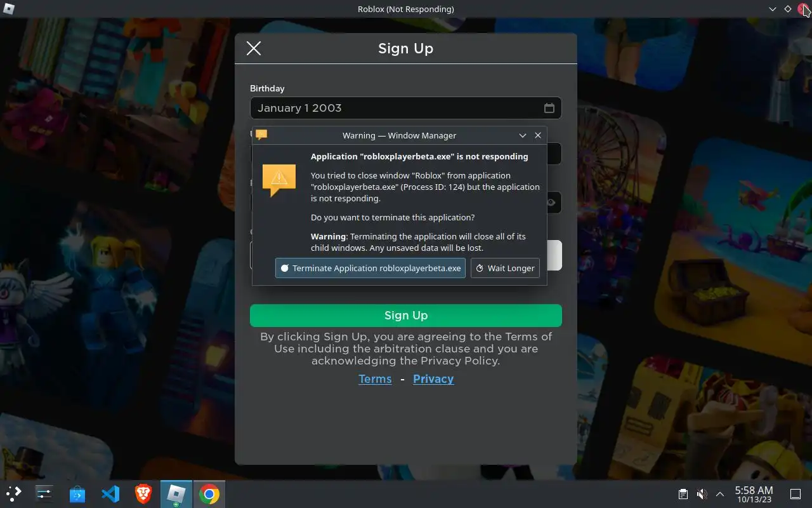Open the calendar picker in Birthday field
This screenshot has width=812, height=508.
click(549, 108)
